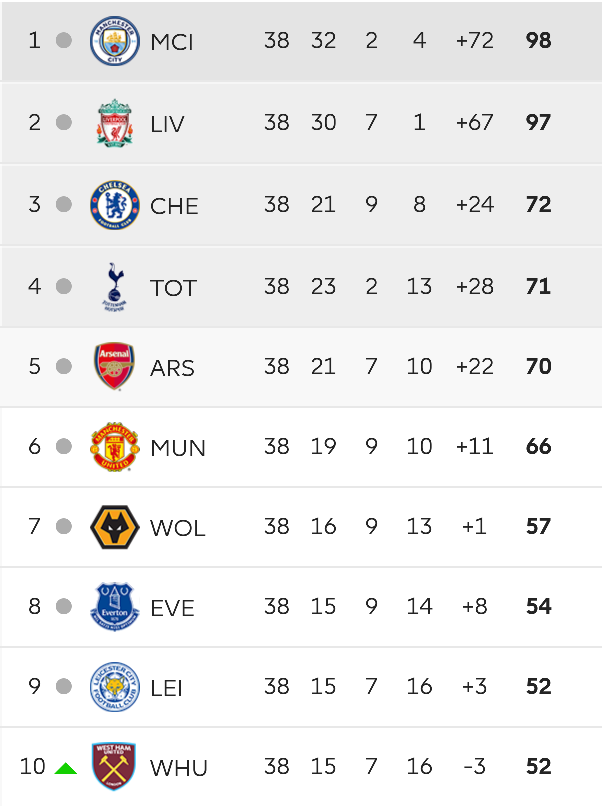Select the CHE team name
The width and height of the screenshot is (605, 806).
coord(174,206)
